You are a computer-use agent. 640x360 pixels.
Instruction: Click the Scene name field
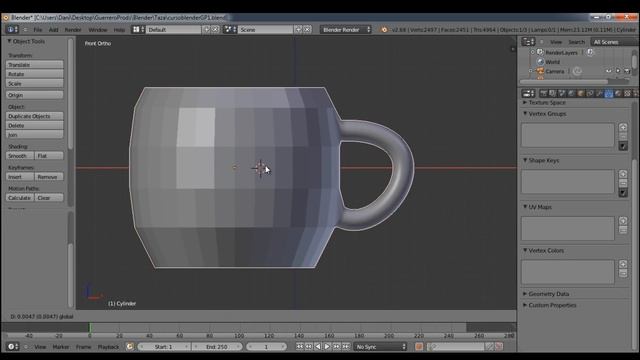(x=265, y=29)
